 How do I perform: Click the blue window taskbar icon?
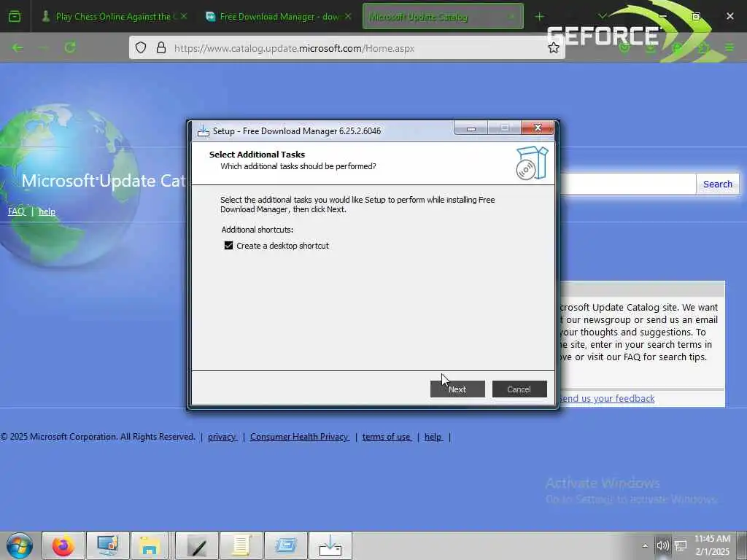point(285,545)
